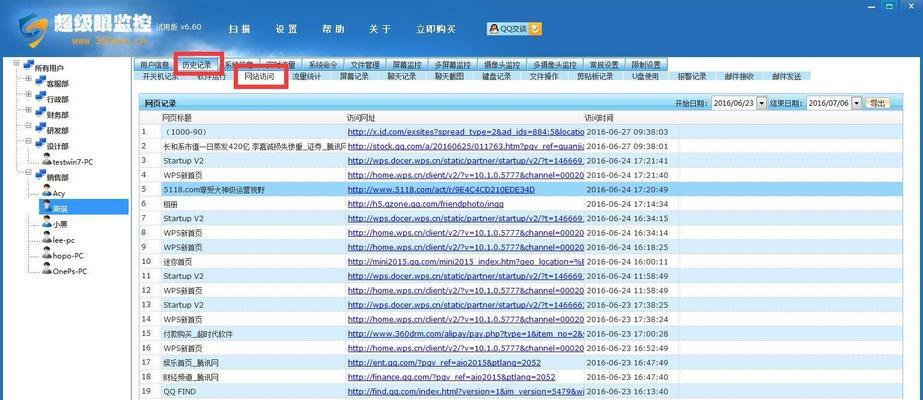Click the 导出 export button

(x=877, y=103)
